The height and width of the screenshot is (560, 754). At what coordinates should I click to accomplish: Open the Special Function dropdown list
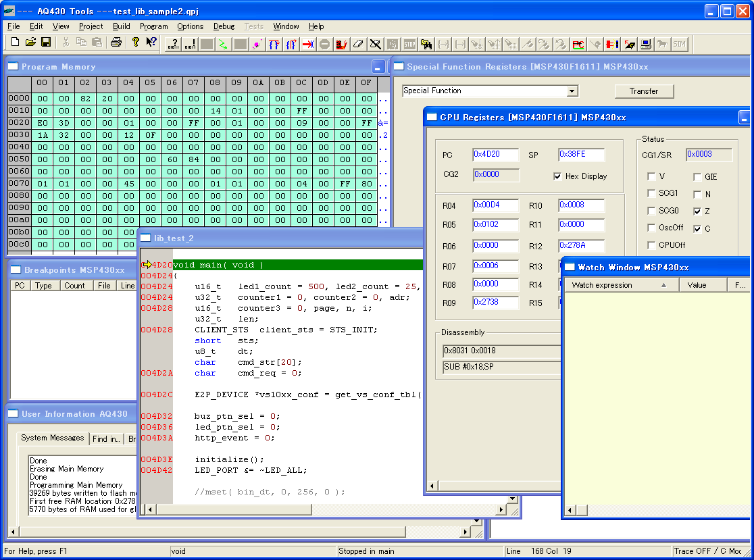tap(572, 91)
